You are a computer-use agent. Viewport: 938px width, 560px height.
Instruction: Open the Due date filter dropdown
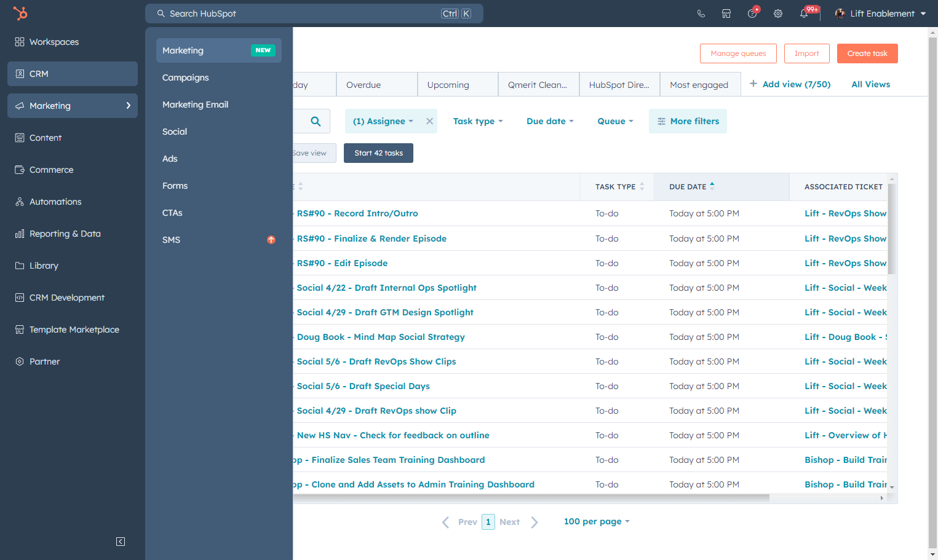pos(550,121)
